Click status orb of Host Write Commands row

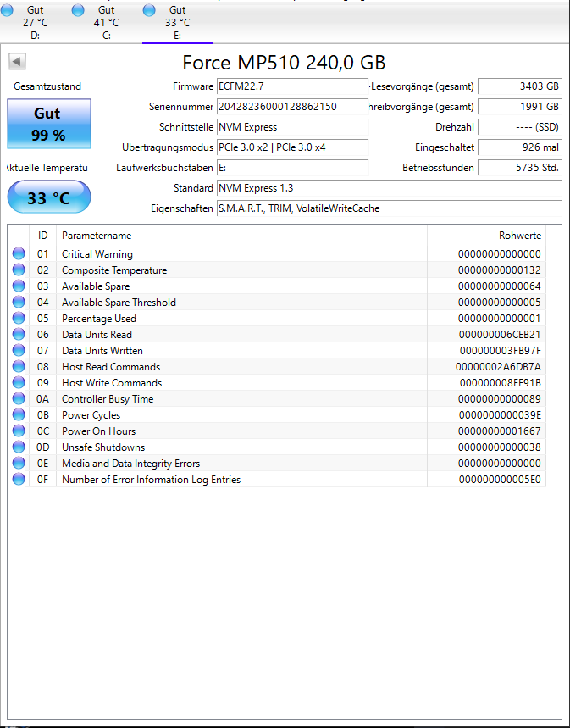pos(19,382)
